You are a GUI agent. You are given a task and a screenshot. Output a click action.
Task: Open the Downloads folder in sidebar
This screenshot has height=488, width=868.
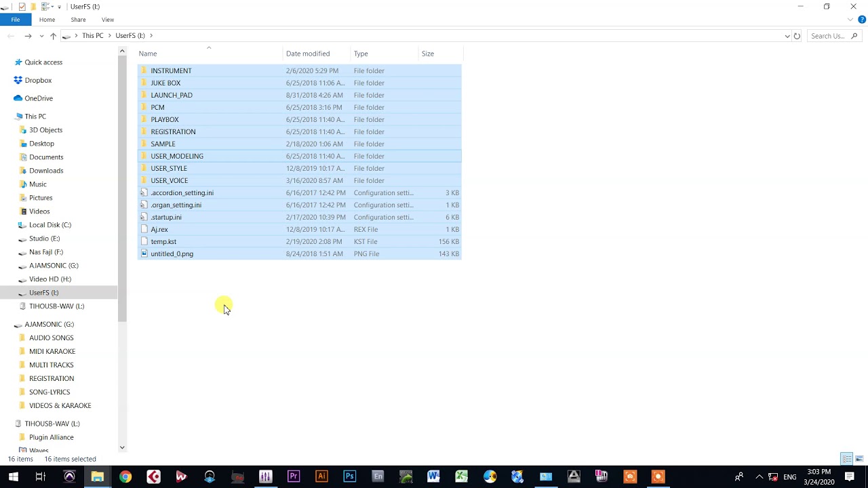46,171
